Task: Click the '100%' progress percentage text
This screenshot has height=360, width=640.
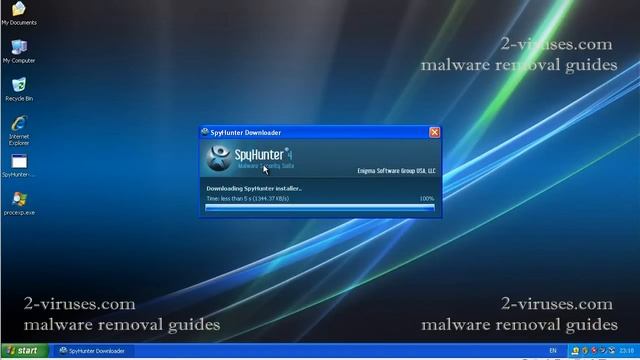Action: [x=427, y=198]
